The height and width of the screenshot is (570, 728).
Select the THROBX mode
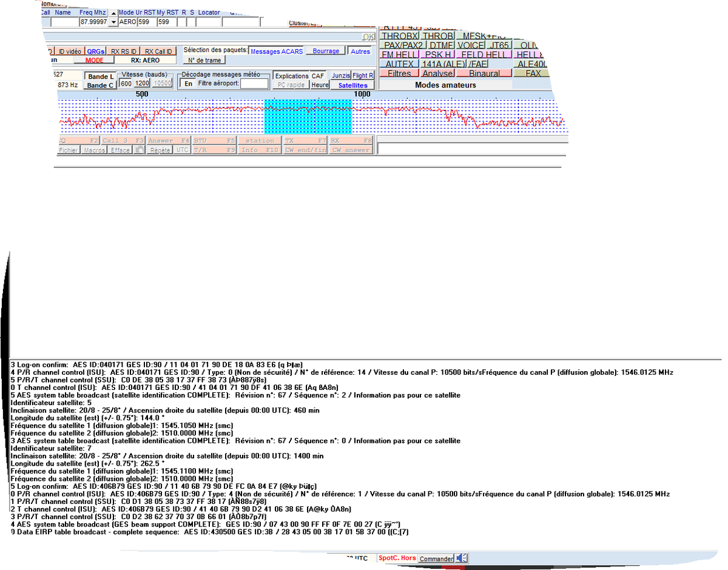click(x=400, y=36)
